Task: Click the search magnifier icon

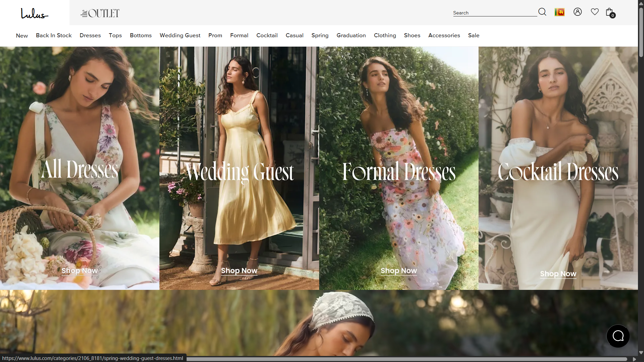Action: [x=542, y=12]
